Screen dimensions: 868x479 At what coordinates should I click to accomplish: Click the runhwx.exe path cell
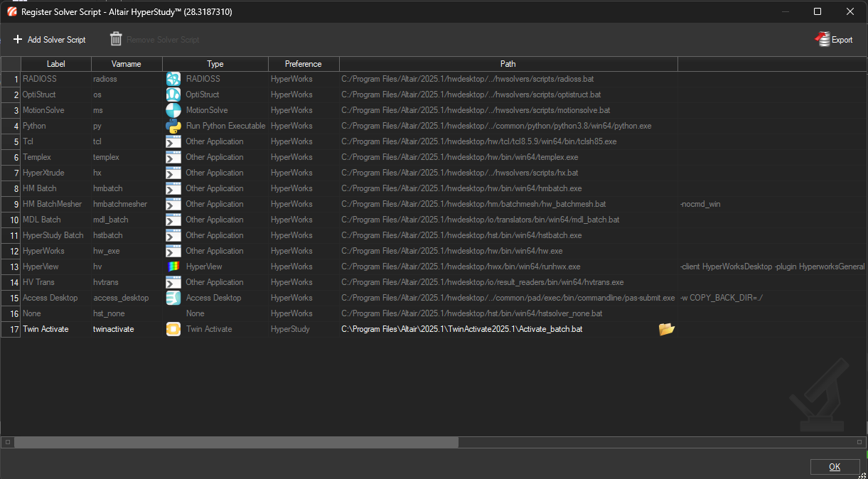508,267
